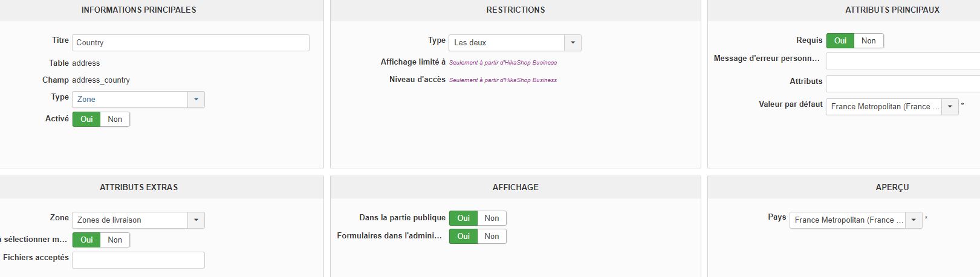Select Non for the zone multi-select option
Screen dimensions: 980x277
pos(115,240)
